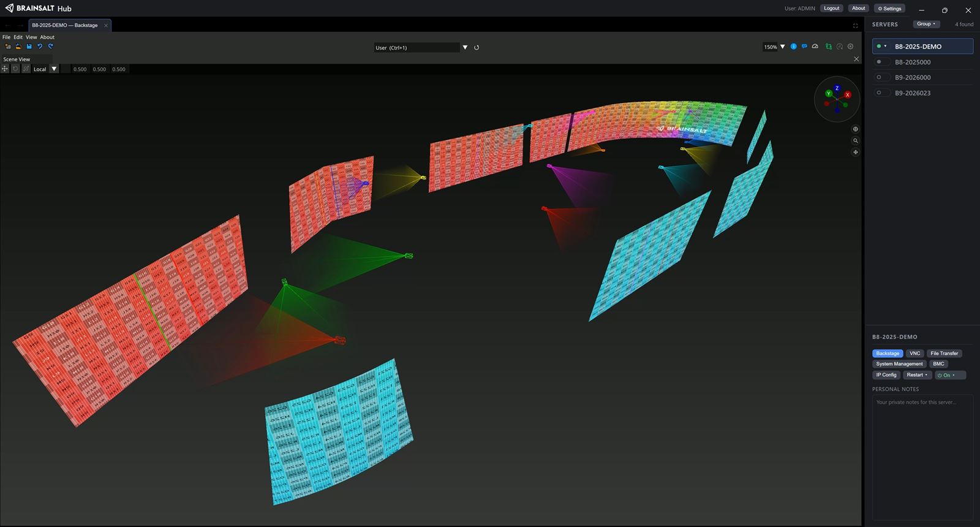This screenshot has height=527, width=980.
Task: Click the clock history icon
Action: click(x=840, y=47)
